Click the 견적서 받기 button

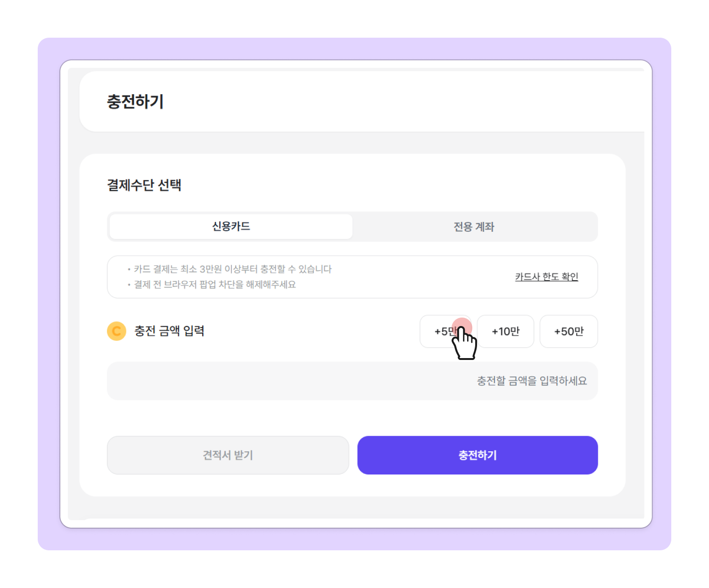coord(228,455)
